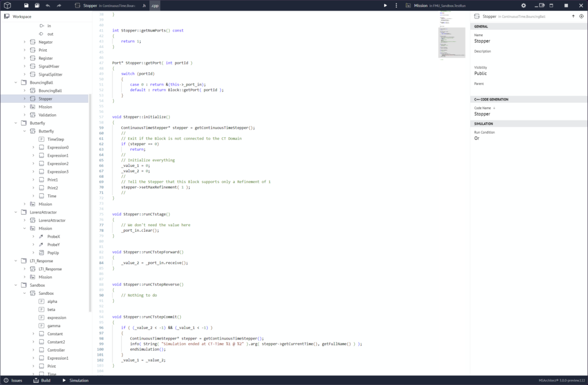This screenshot has width=588, height=385.
Task: Click the Simulation play icon in the status bar
Action: point(64,380)
